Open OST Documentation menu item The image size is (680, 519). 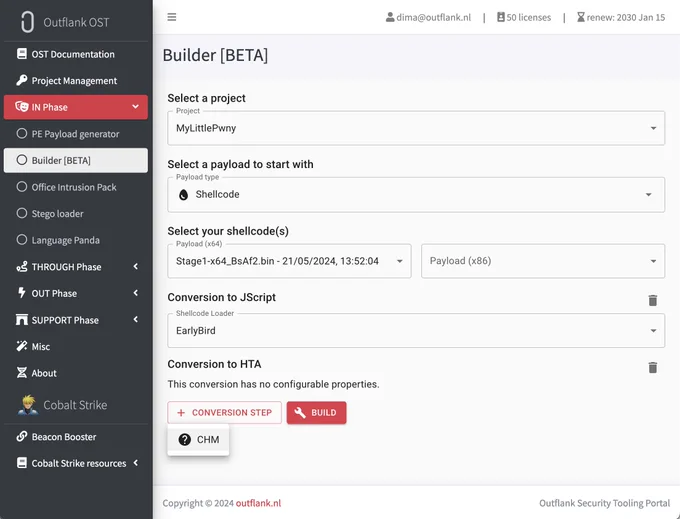pos(76,54)
